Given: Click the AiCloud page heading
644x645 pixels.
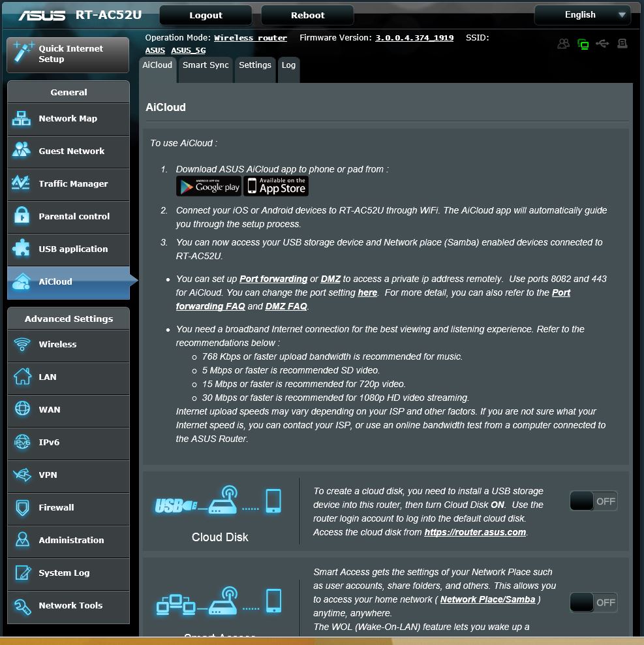Looking at the screenshot, I should pos(166,107).
